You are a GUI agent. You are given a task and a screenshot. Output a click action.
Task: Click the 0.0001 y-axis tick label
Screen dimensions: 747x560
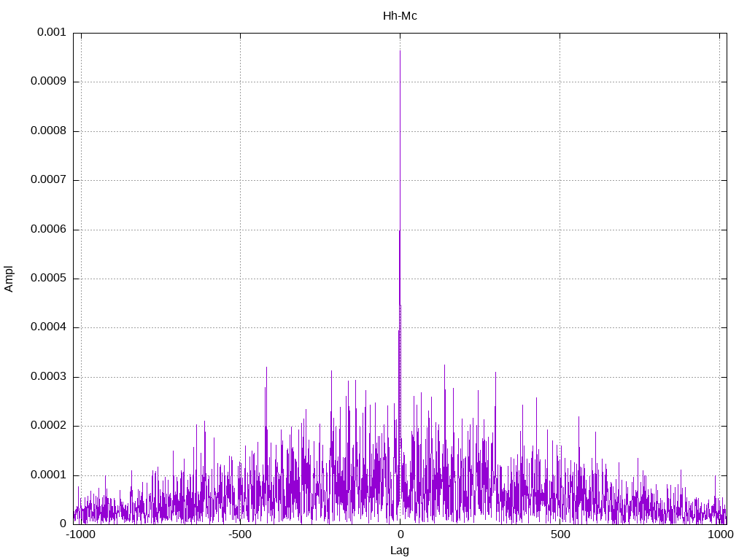[48, 475]
